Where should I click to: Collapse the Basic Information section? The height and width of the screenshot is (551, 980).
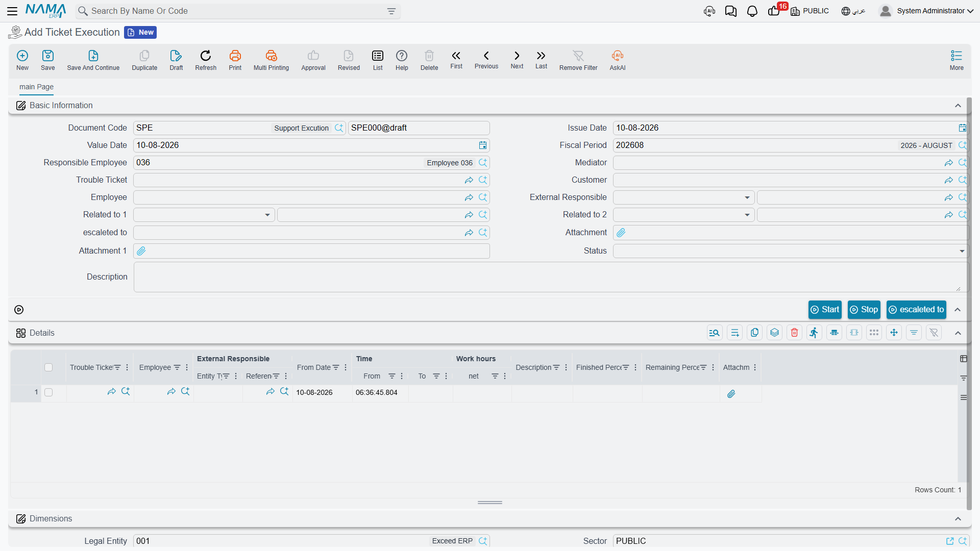point(958,106)
